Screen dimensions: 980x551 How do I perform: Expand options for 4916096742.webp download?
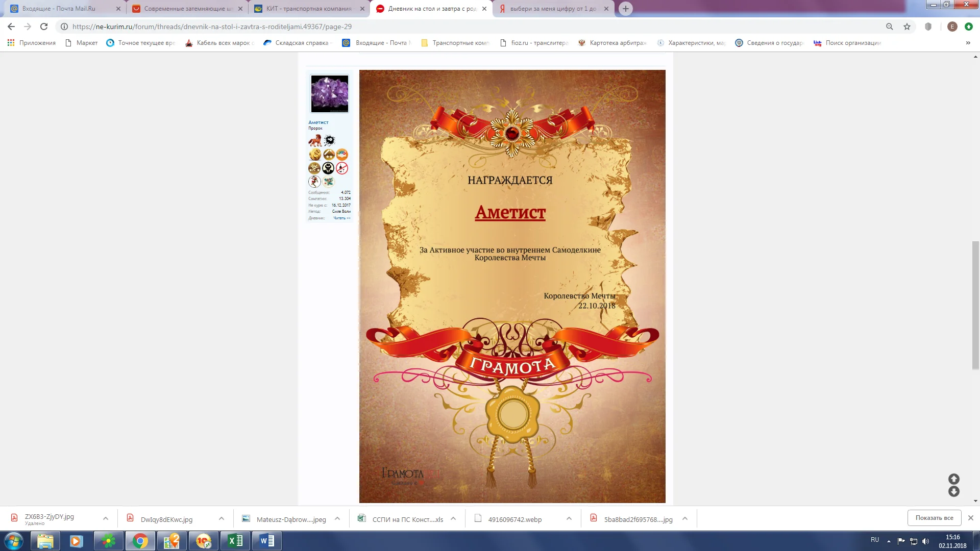[x=569, y=519]
